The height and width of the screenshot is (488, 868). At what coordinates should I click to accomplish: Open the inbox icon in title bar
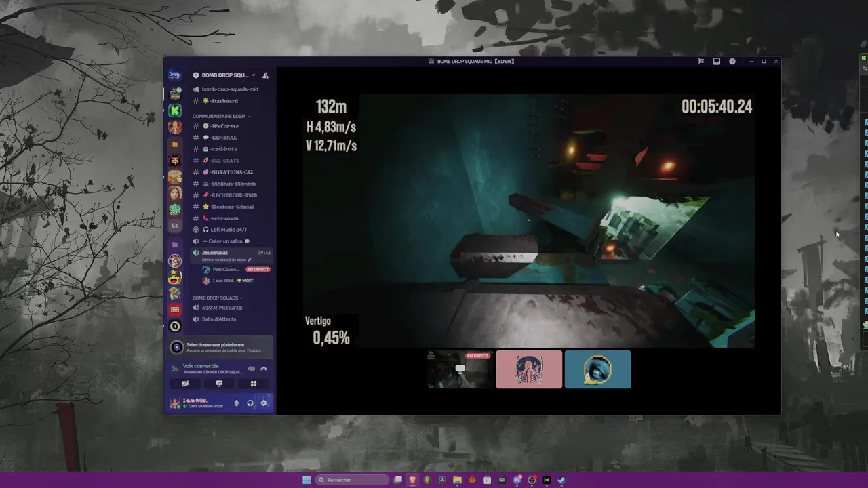717,62
